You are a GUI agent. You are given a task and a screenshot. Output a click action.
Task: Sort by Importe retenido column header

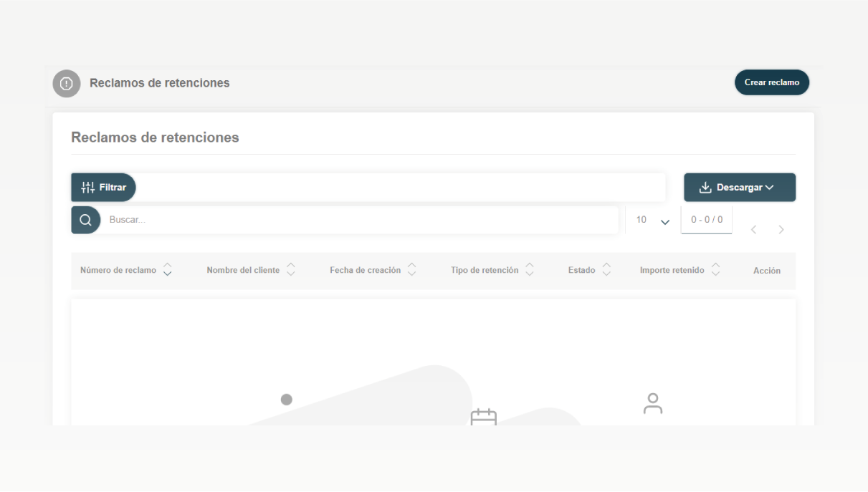pyautogui.click(x=715, y=270)
